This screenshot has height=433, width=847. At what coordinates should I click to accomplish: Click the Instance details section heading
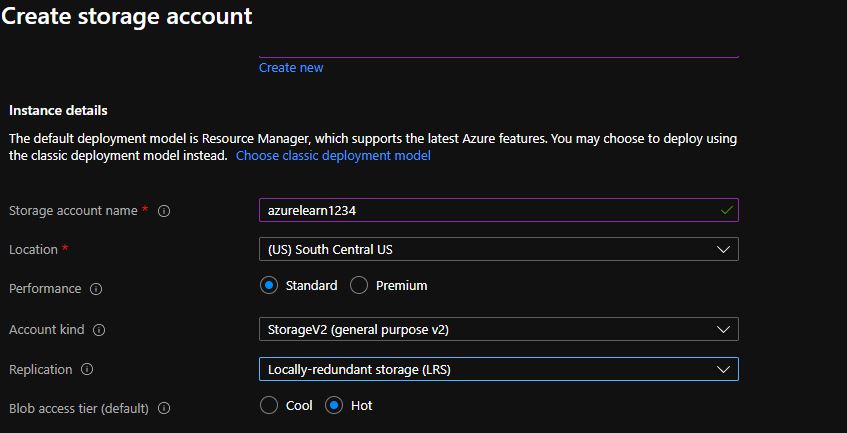click(x=58, y=110)
